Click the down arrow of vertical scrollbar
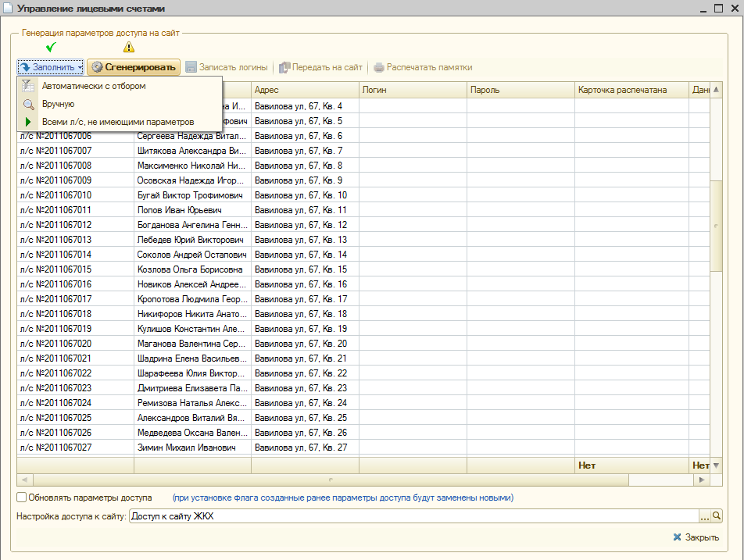This screenshot has height=560, width=744. (x=717, y=465)
